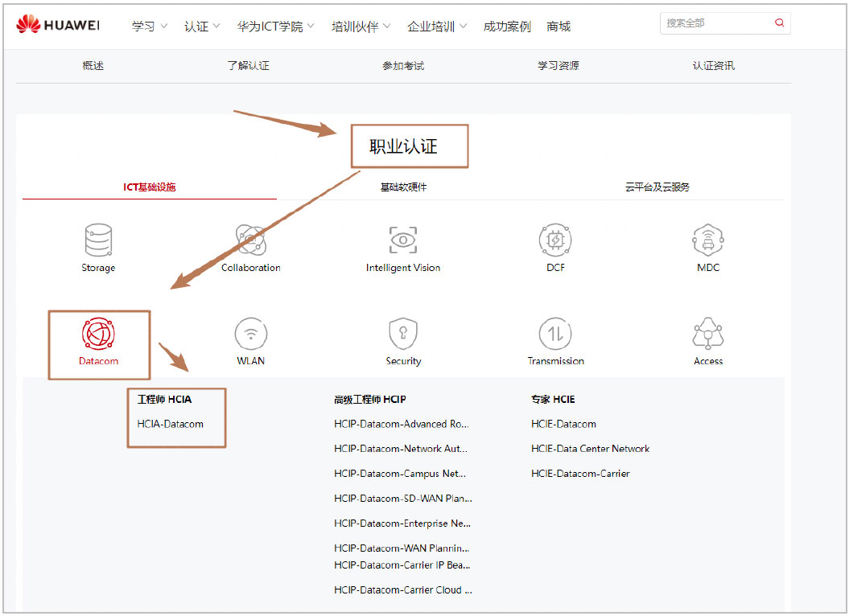
Task: Open the HCIA-Datacom certification link
Action: click(171, 424)
